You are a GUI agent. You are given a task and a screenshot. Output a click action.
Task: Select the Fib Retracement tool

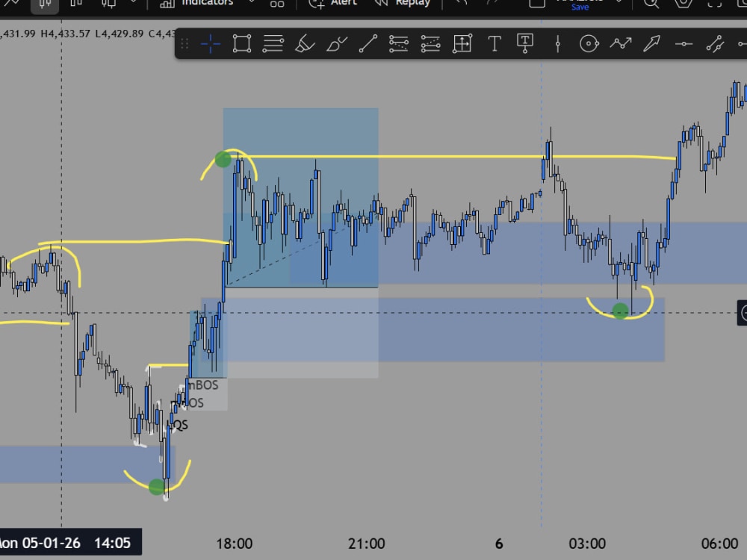(x=399, y=44)
